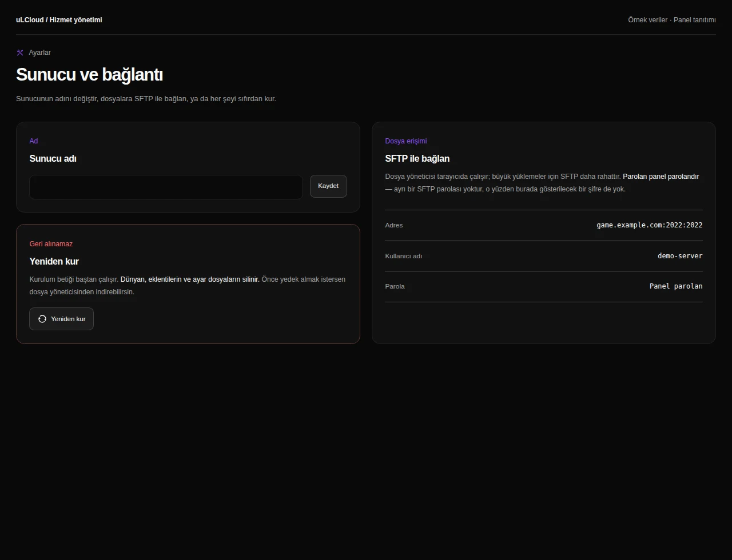Click the purple Ad section label
The width and height of the screenshot is (732, 560).
[34, 141]
